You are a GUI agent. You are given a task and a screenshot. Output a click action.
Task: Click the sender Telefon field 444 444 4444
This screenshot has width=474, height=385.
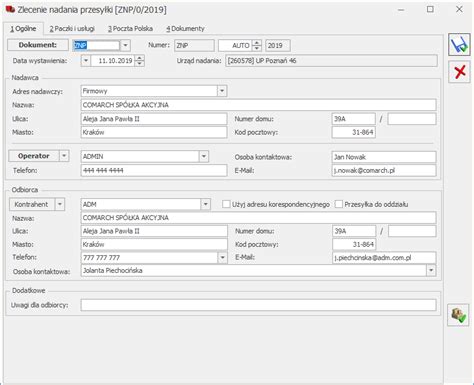[x=154, y=170]
